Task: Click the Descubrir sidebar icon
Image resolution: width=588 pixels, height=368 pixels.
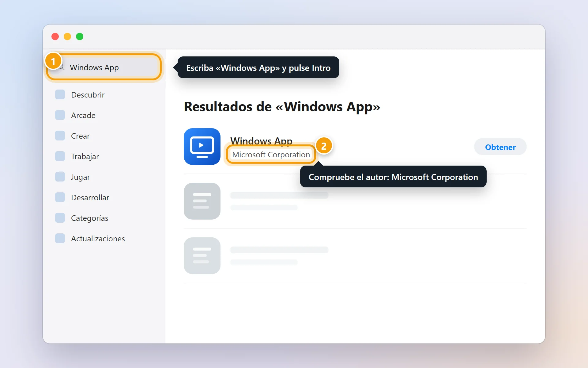Action: 60,94
